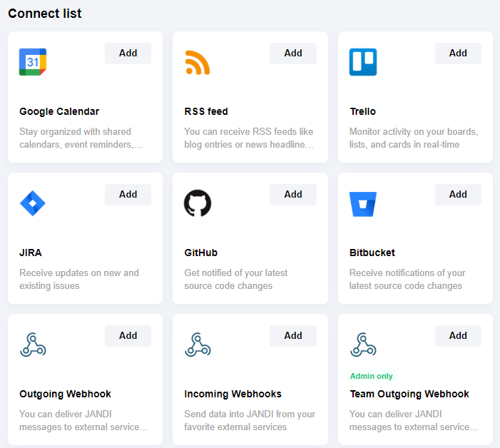Click the Incoming Webhooks icon

click(x=198, y=345)
